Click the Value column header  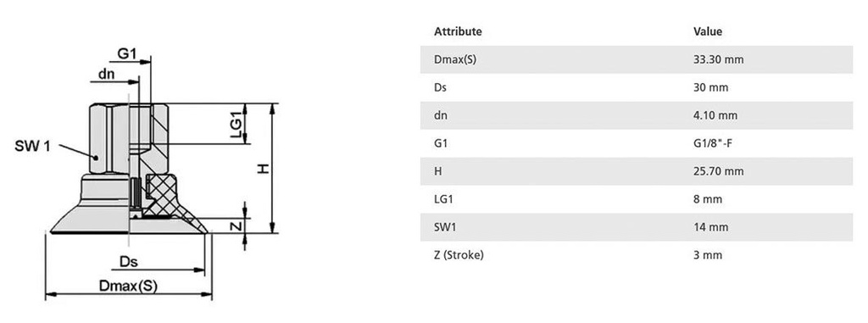708,31
